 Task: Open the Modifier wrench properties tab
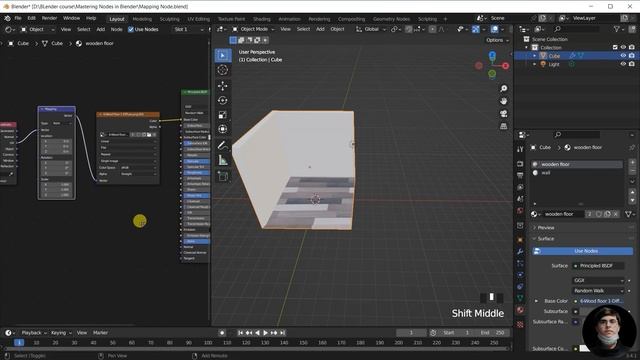[x=520, y=251]
